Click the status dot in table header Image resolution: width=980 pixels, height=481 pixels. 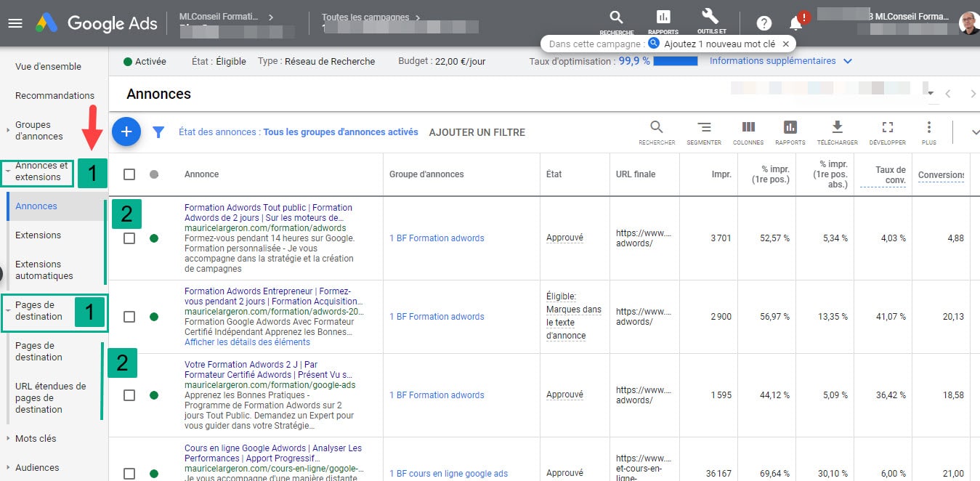tap(153, 174)
